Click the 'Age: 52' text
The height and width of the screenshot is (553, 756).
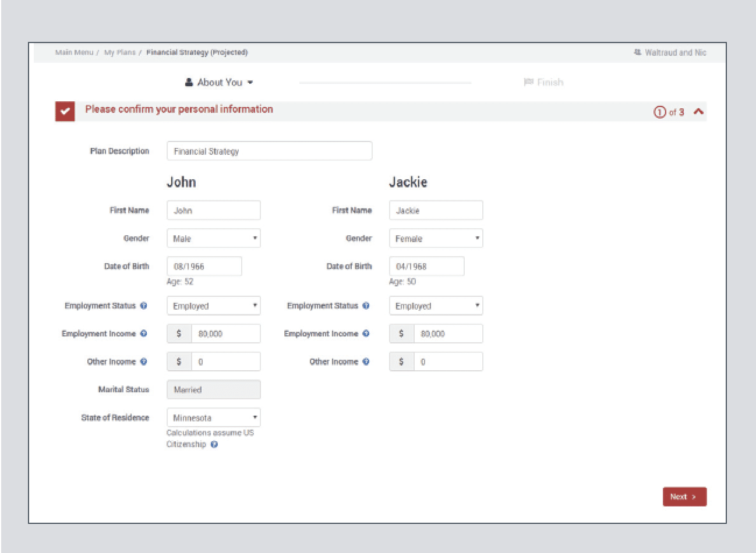pos(180,282)
